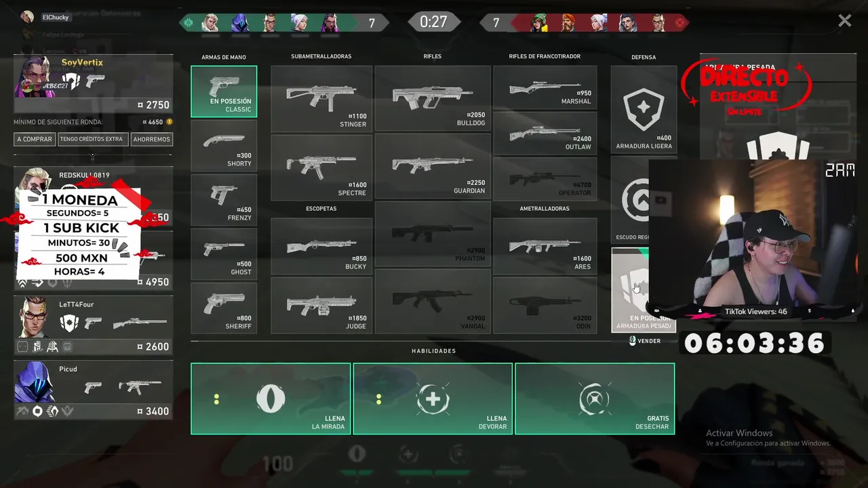The image size is (868, 488).
Task: Click the TikTok Viewers counter
Action: (756, 312)
